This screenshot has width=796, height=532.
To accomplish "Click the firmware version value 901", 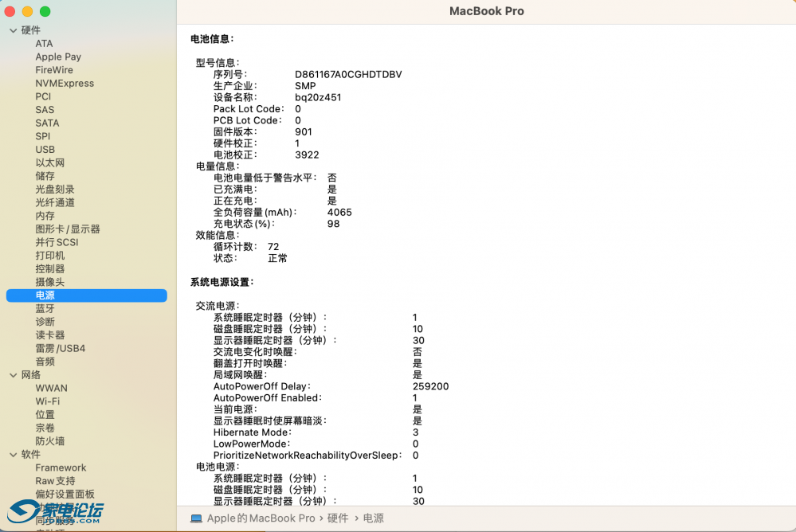I will (303, 132).
